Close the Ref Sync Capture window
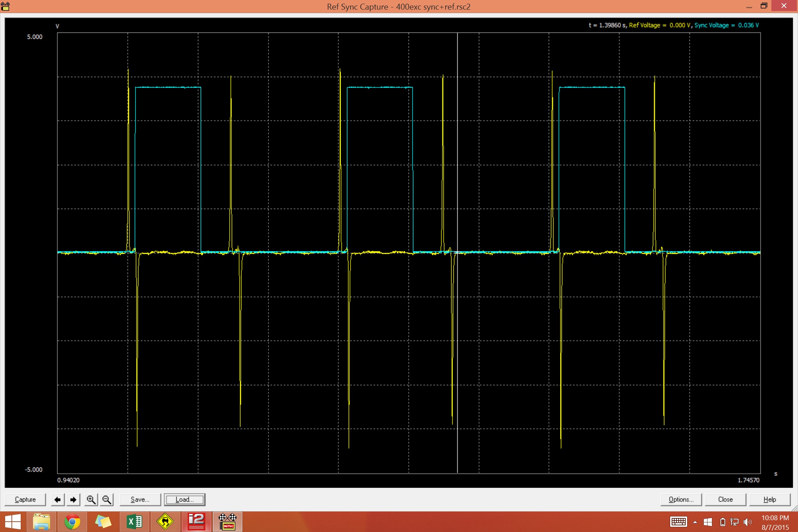798x532 pixels. [725, 499]
